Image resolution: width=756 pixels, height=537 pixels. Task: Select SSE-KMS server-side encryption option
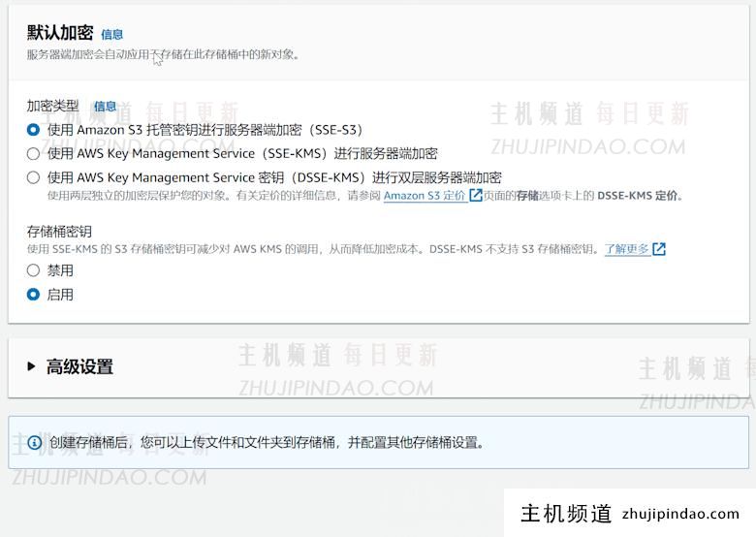coord(33,154)
